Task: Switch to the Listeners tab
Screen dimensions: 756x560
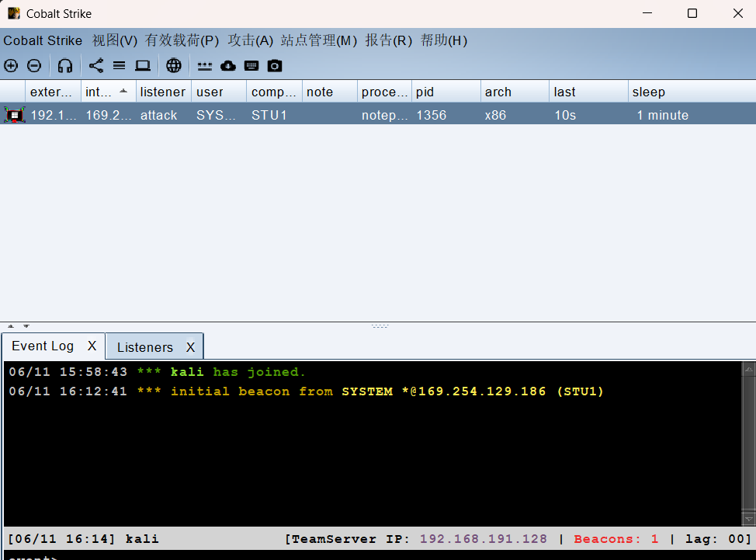Action: [144, 347]
